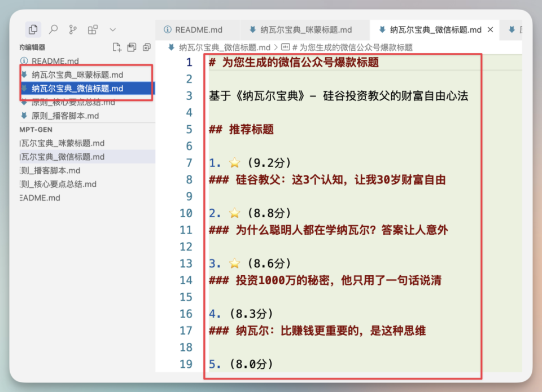The height and width of the screenshot is (392, 542).
Task: Select 纳瓦尔宝典_咪蒙标题.md in open editors
Action: (x=68, y=74)
